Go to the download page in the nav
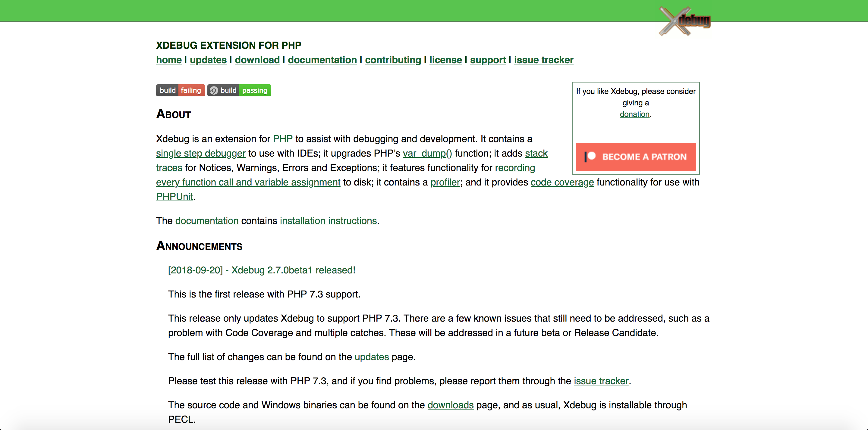868x430 pixels. (257, 60)
